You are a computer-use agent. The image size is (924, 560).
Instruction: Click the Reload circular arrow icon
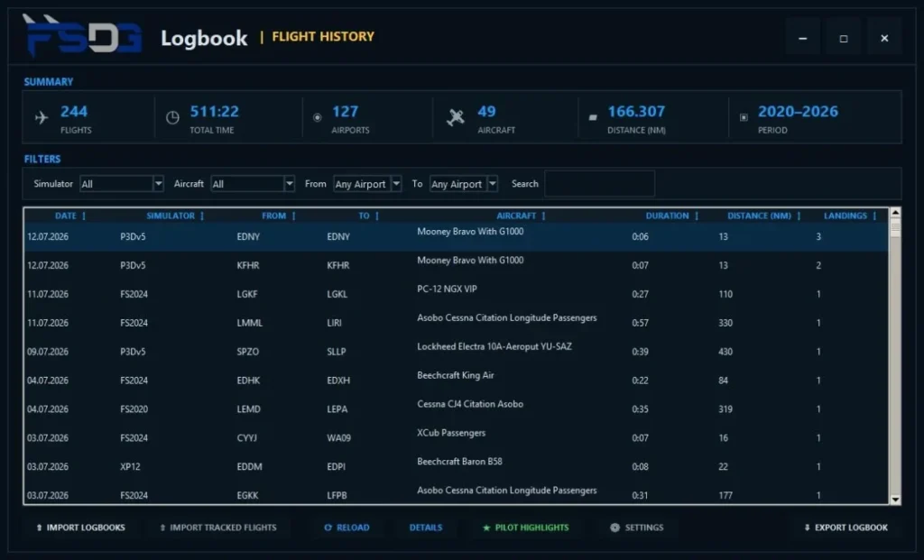(x=328, y=528)
